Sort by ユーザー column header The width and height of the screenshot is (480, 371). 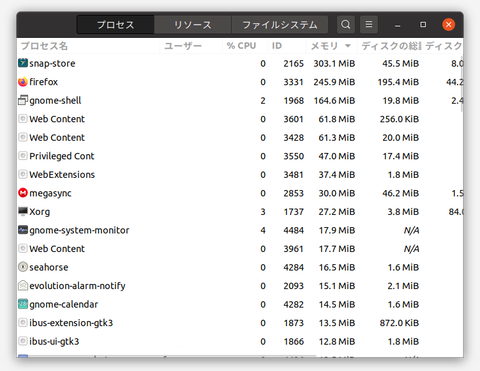coord(191,46)
